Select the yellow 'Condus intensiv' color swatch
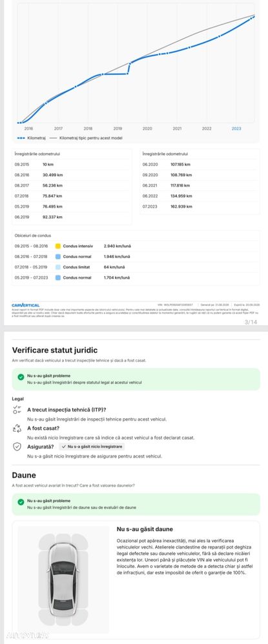The height and width of the screenshot is (644, 268). [x=57, y=246]
